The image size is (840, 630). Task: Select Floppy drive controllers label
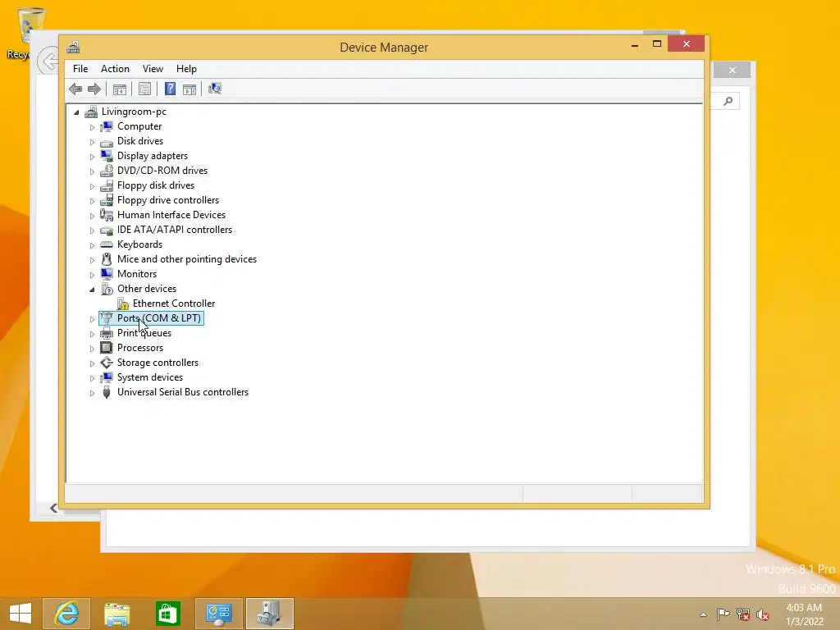coord(168,200)
